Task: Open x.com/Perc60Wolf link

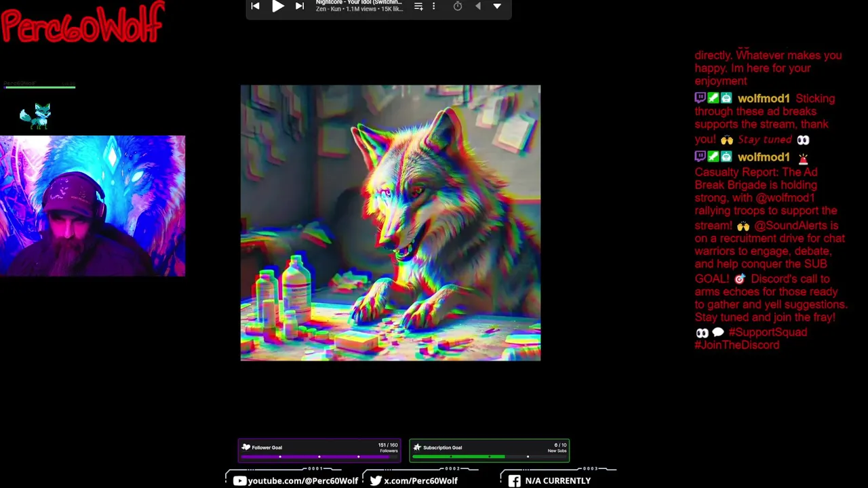Action: pyautogui.click(x=420, y=481)
